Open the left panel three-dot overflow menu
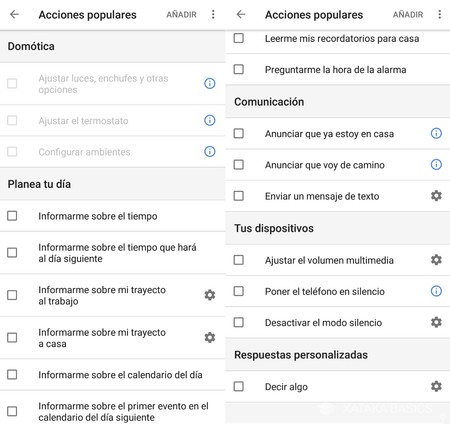The image size is (450, 424). (x=213, y=14)
